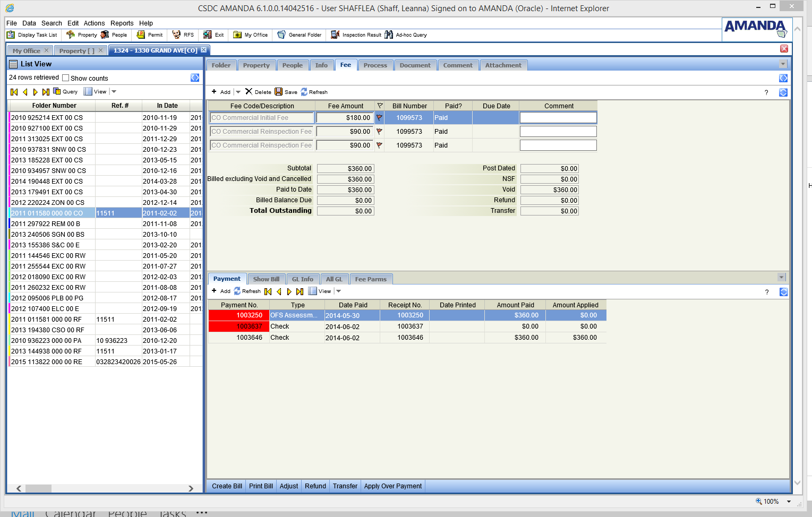Click the Apply Over Payment button

click(392, 486)
